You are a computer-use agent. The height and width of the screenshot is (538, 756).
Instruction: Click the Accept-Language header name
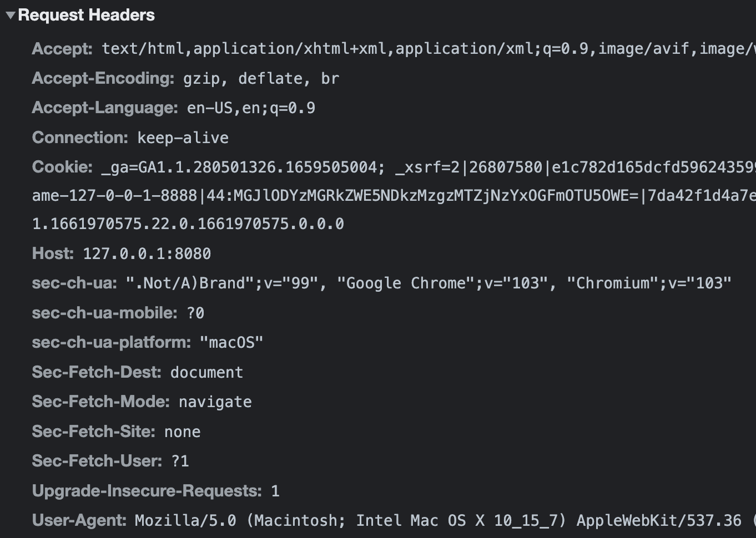pyautogui.click(x=105, y=108)
